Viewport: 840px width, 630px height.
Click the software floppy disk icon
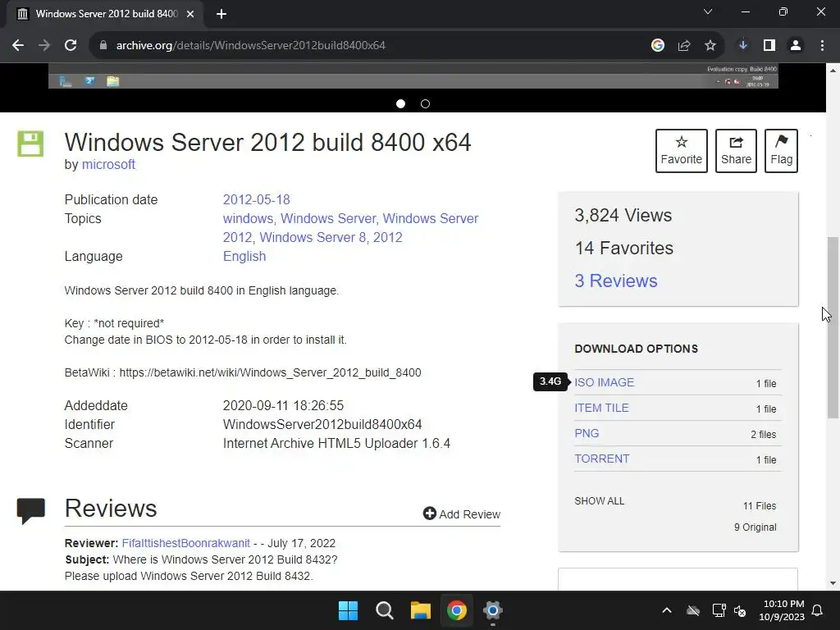[30, 144]
